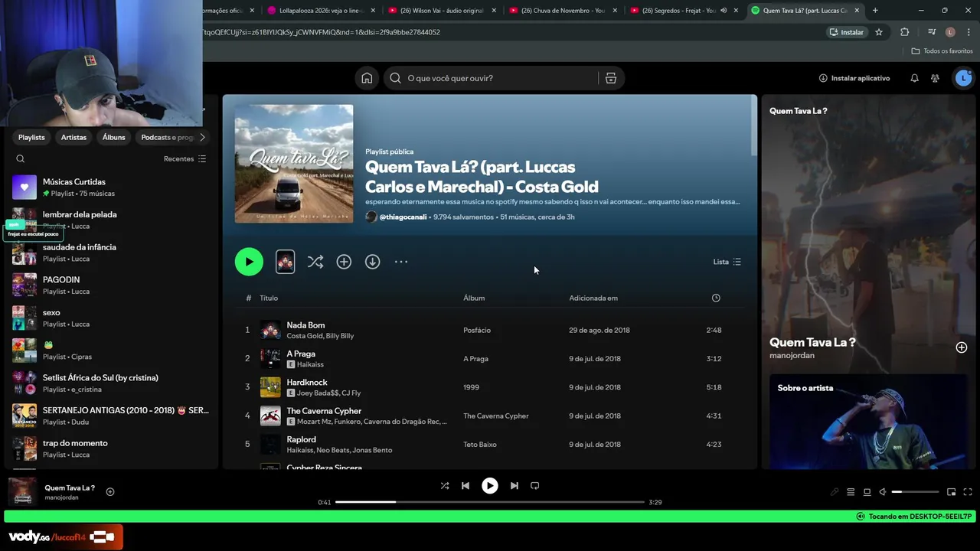Image resolution: width=980 pixels, height=551 pixels.
Task: Open friends activity icon
Action: coord(935,78)
